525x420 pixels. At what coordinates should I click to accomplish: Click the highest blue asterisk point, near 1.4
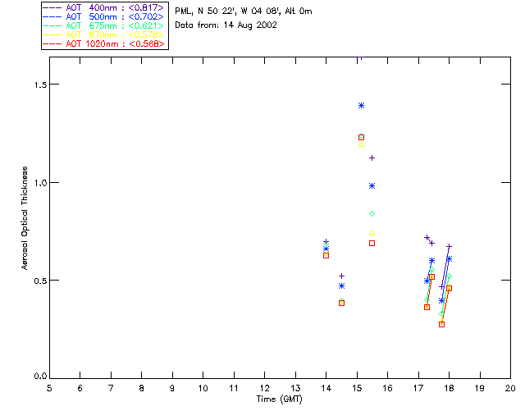(x=361, y=106)
